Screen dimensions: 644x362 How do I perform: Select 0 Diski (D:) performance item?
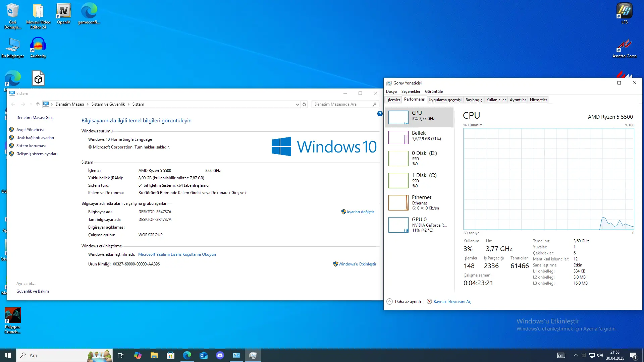419,158
